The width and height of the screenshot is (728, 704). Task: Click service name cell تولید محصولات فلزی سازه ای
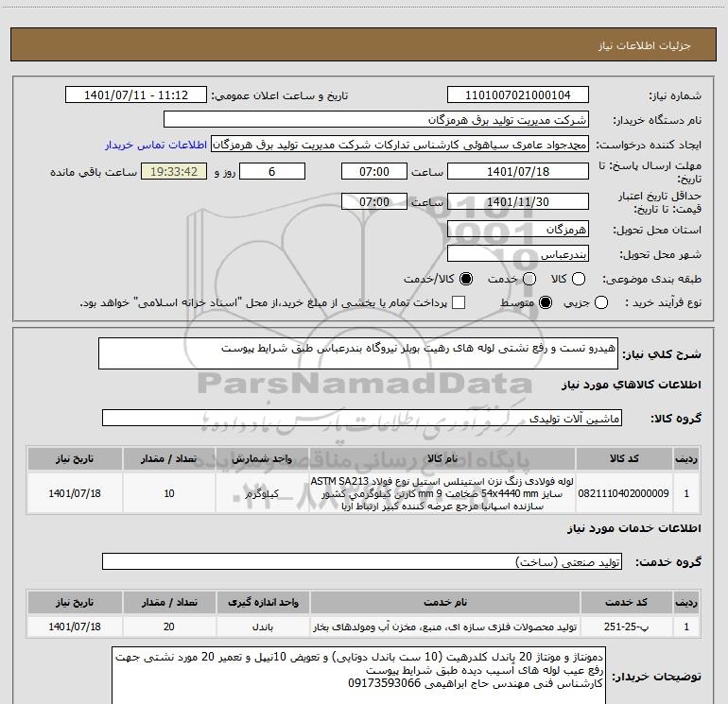pyautogui.click(x=444, y=627)
